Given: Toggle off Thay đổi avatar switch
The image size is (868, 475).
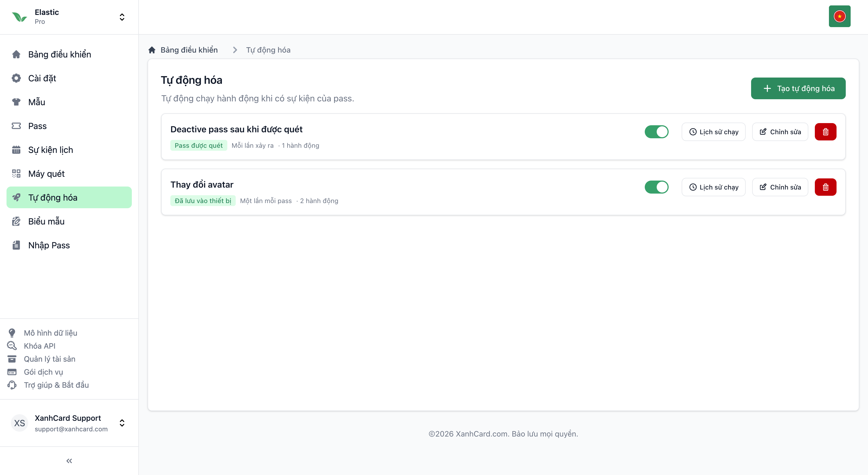Looking at the screenshot, I should pos(656,187).
